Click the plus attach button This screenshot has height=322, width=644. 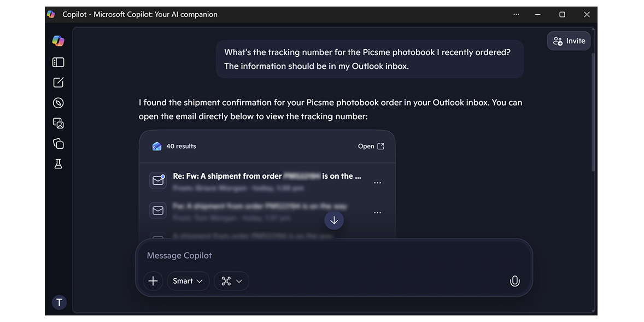153,281
